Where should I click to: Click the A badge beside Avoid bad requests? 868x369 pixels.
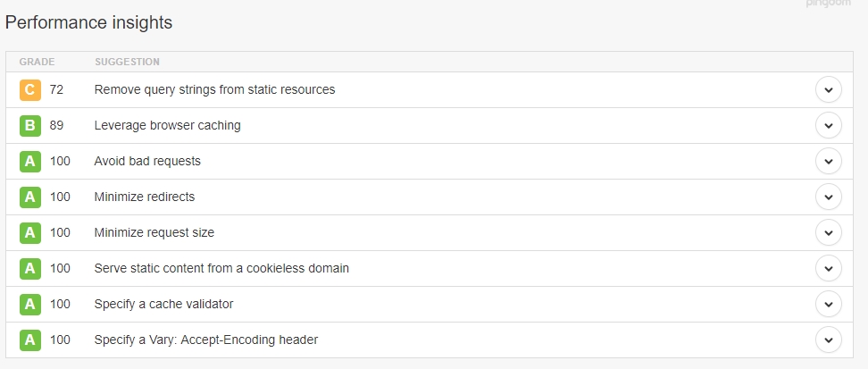[x=29, y=161]
